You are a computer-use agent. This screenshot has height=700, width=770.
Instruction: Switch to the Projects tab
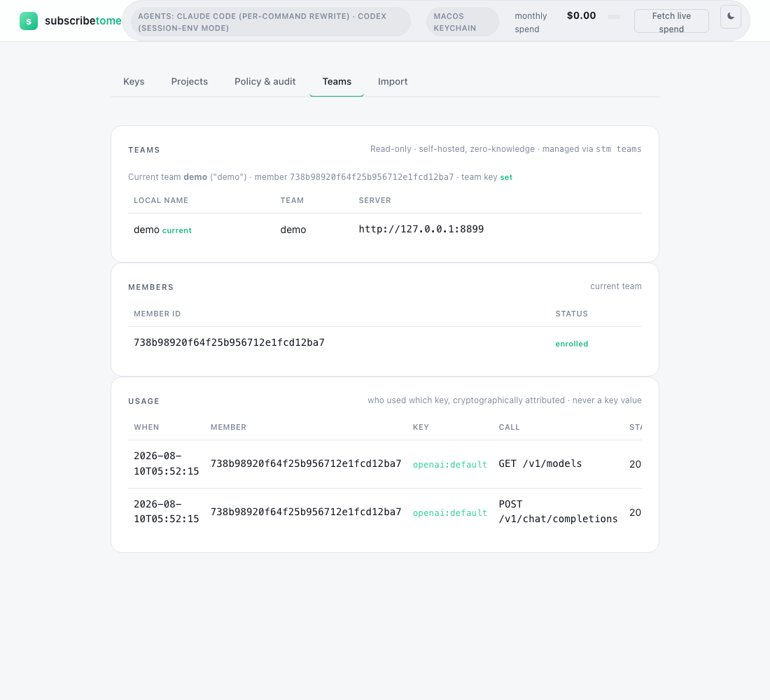point(190,81)
